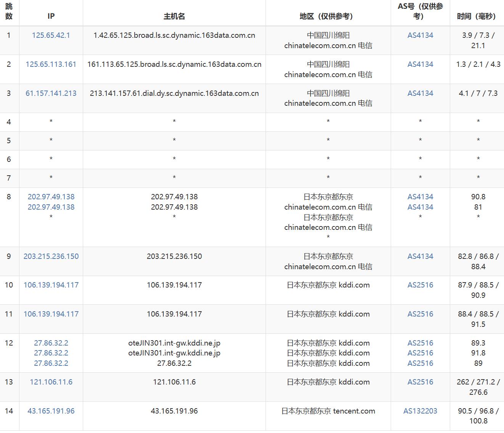Click the time value 88.4 / 88.5 / 91.5

[478, 319]
